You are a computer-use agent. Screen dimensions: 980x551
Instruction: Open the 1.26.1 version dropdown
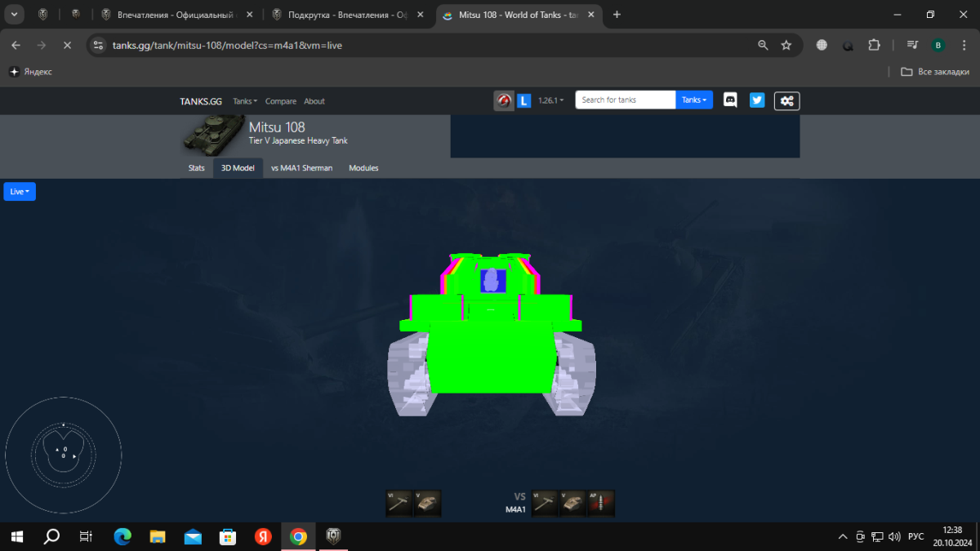point(550,100)
